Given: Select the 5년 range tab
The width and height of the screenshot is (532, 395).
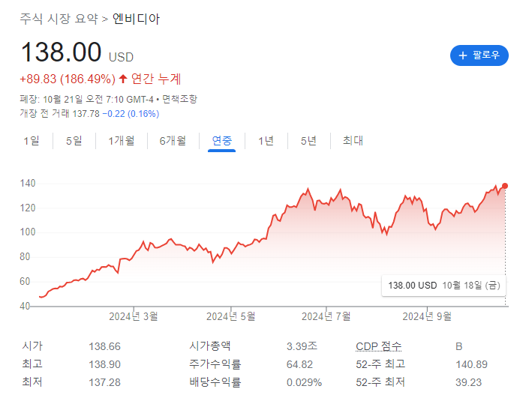Looking at the screenshot, I should click(x=308, y=140).
